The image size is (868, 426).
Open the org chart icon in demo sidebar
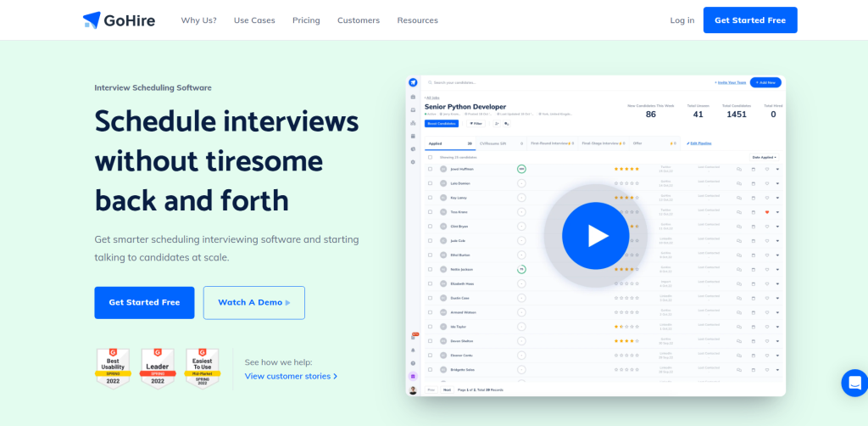click(x=413, y=123)
